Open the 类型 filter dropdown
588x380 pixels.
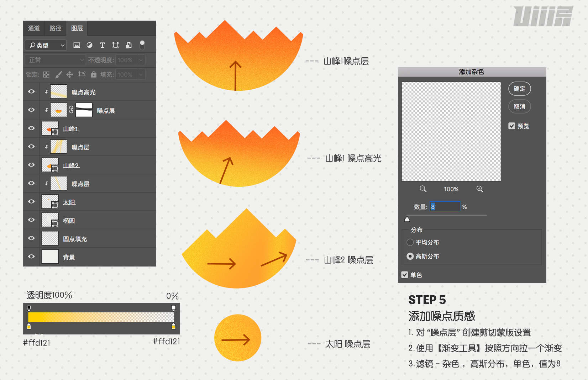click(x=46, y=45)
